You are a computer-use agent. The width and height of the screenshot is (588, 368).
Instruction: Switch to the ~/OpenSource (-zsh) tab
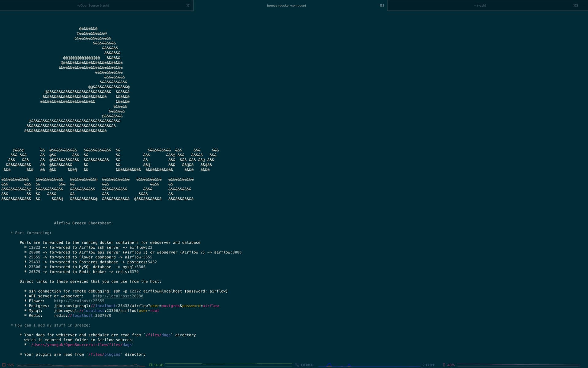(x=93, y=6)
